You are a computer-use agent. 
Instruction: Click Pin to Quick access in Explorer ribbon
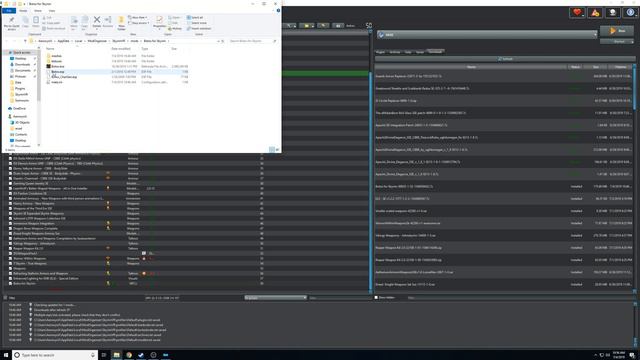point(11,23)
